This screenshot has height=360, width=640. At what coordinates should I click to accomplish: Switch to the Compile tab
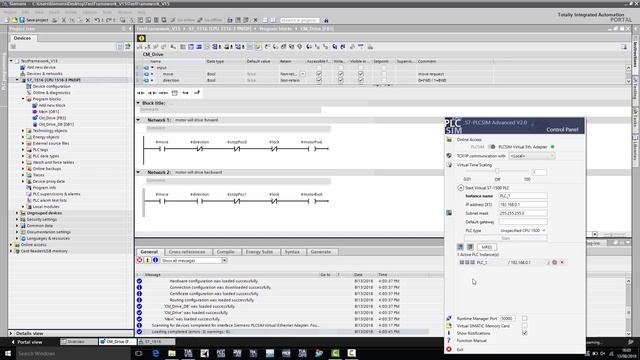(x=226, y=252)
